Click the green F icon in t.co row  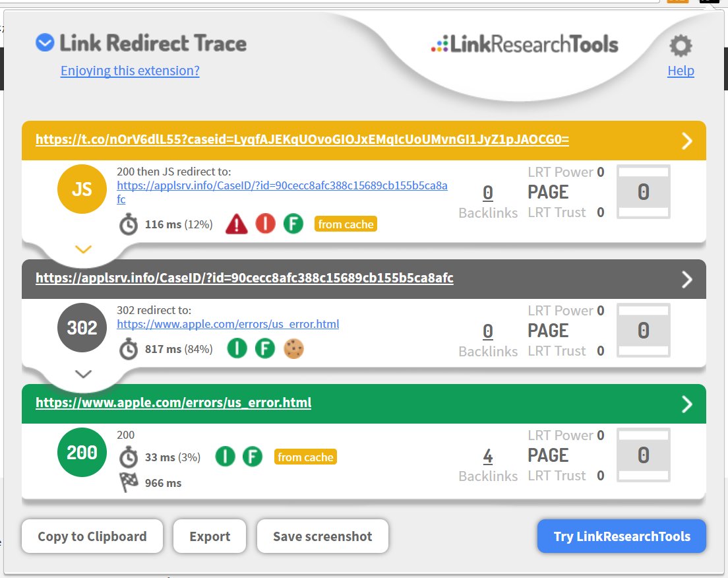[293, 224]
